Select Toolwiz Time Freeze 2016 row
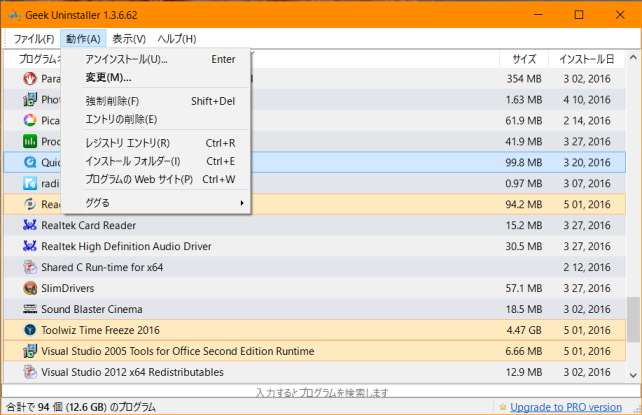642x415 pixels. 314,330
